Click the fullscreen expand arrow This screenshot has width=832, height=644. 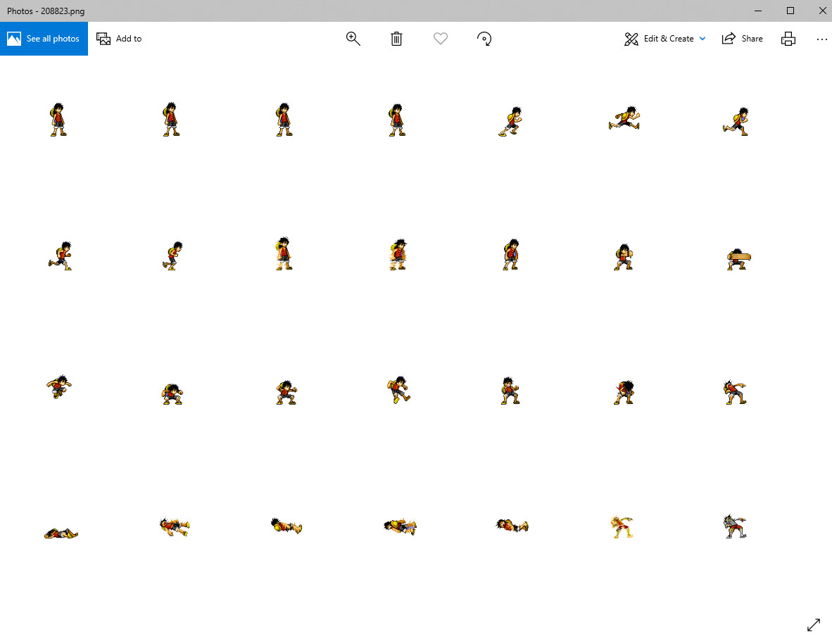pyautogui.click(x=814, y=625)
